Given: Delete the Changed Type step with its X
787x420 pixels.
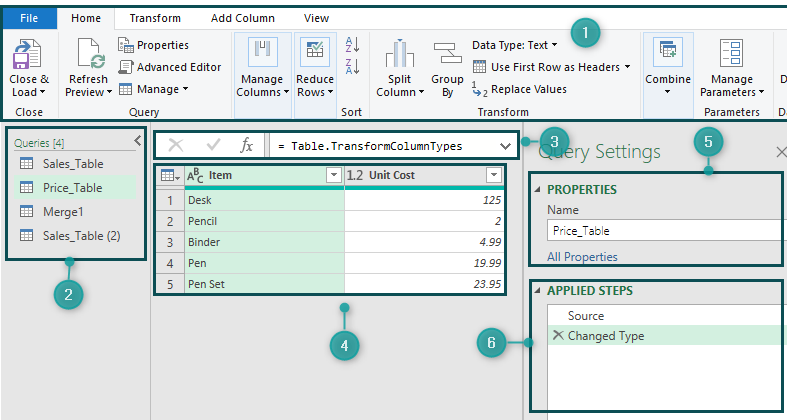Looking at the screenshot, I should [558, 335].
